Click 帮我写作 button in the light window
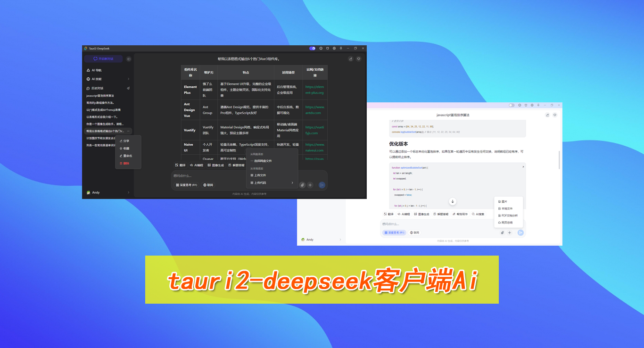 point(459,214)
